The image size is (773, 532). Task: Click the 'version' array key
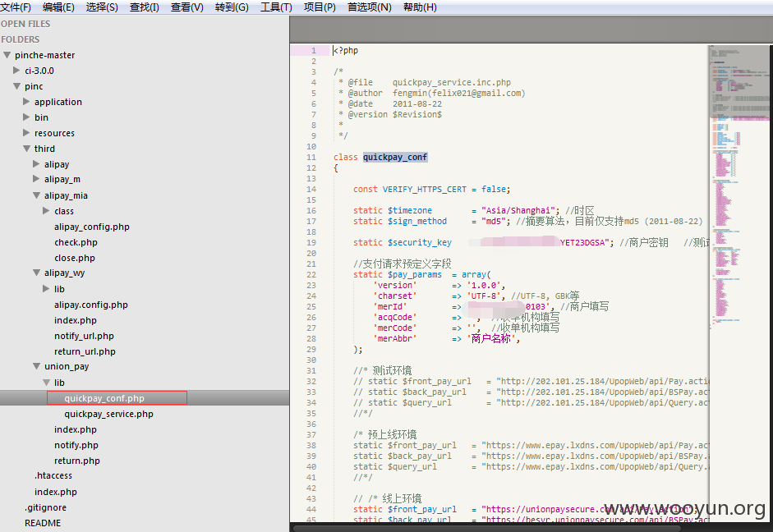point(395,285)
